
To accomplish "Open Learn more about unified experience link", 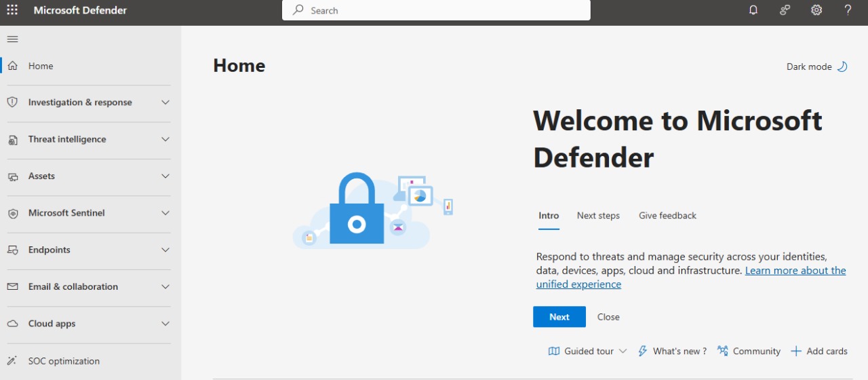I will click(795, 271).
